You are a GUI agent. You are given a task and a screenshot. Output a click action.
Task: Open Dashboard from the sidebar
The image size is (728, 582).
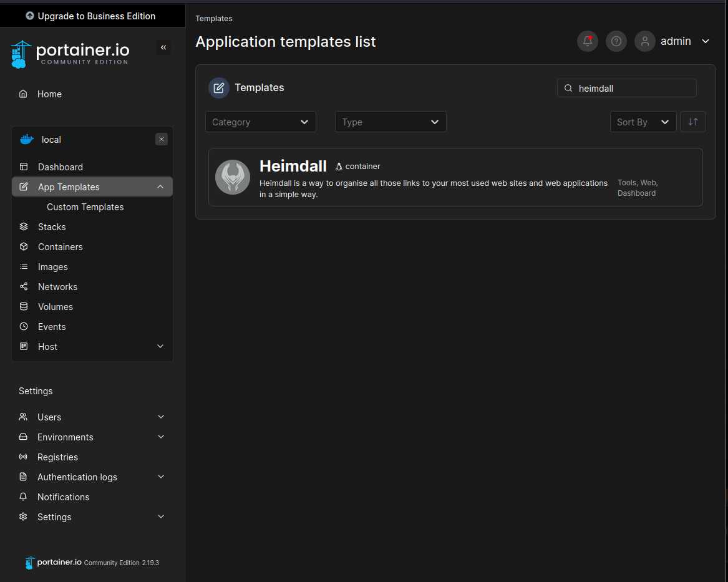pyautogui.click(x=61, y=167)
